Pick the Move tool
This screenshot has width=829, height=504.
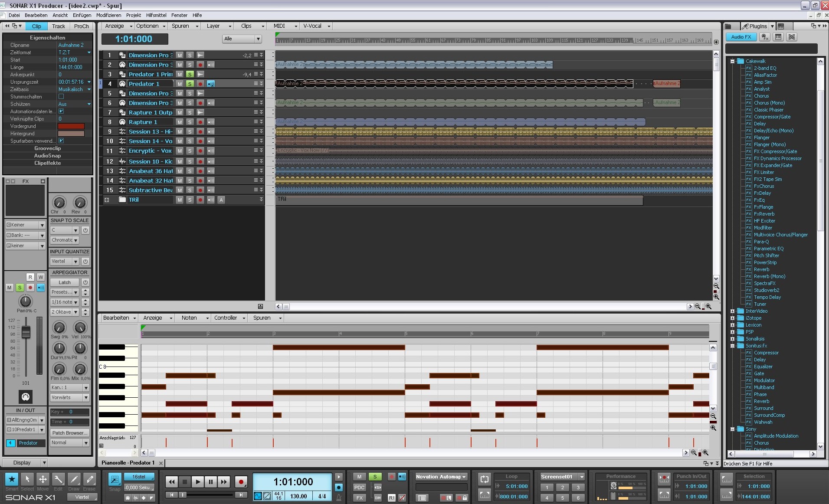point(43,479)
